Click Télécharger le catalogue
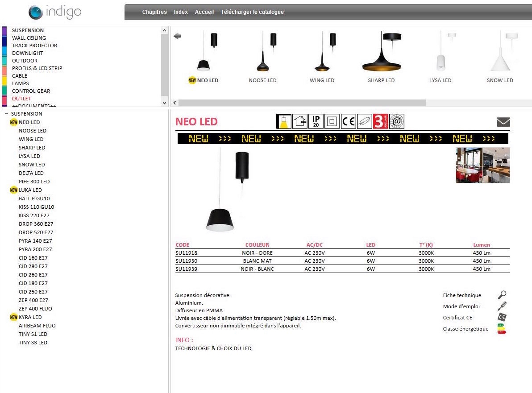This screenshot has height=393, width=532. click(x=252, y=12)
